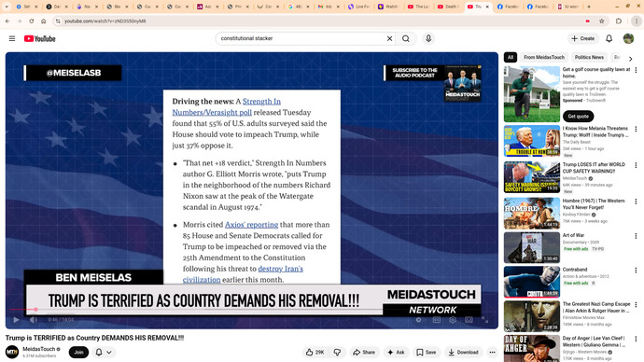Open Art of War title link

coord(573,236)
